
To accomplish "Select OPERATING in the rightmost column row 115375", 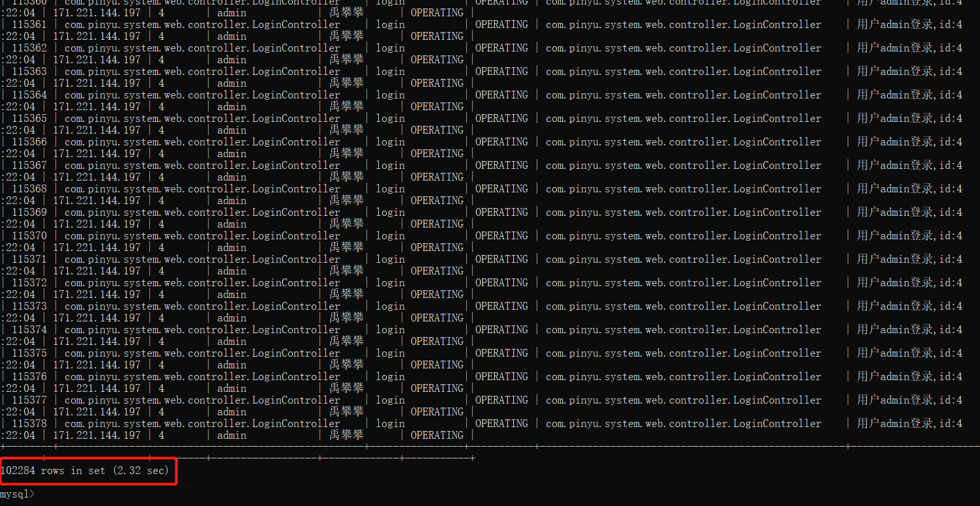I will (x=502, y=353).
